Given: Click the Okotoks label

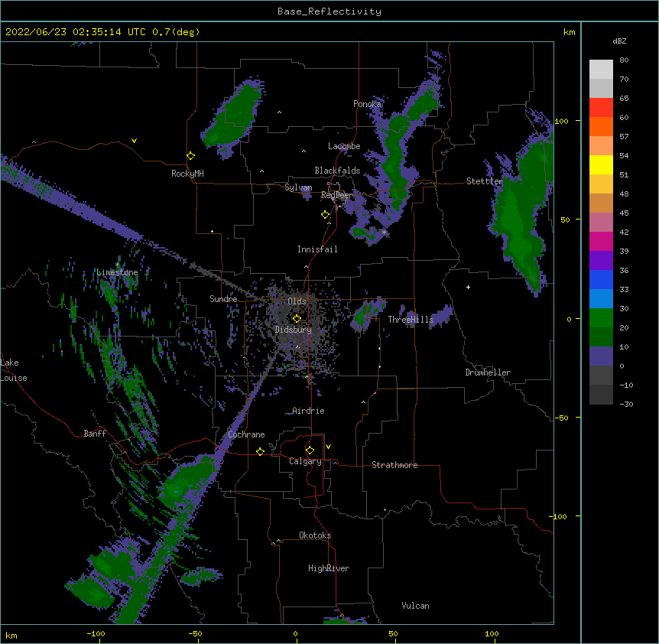Looking at the screenshot, I should [x=315, y=535].
